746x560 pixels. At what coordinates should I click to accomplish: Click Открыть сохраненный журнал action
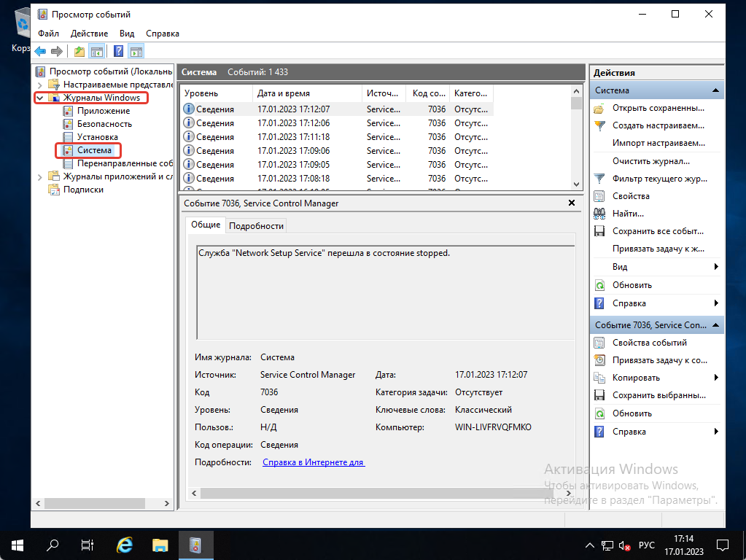pos(657,108)
